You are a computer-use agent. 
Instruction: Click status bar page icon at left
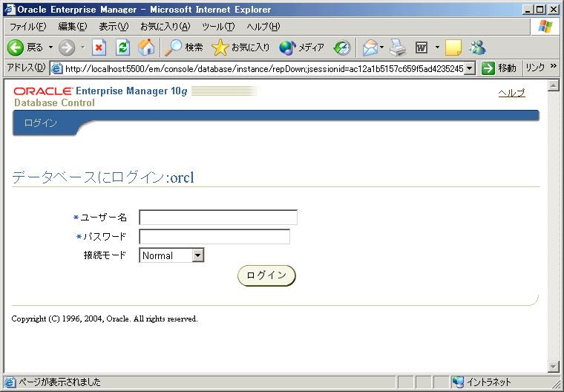pyautogui.click(x=10, y=382)
